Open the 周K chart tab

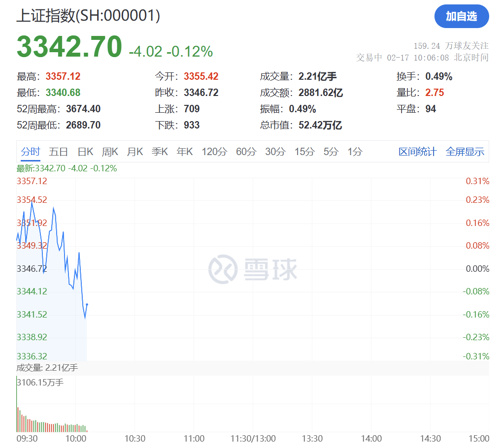110,152
